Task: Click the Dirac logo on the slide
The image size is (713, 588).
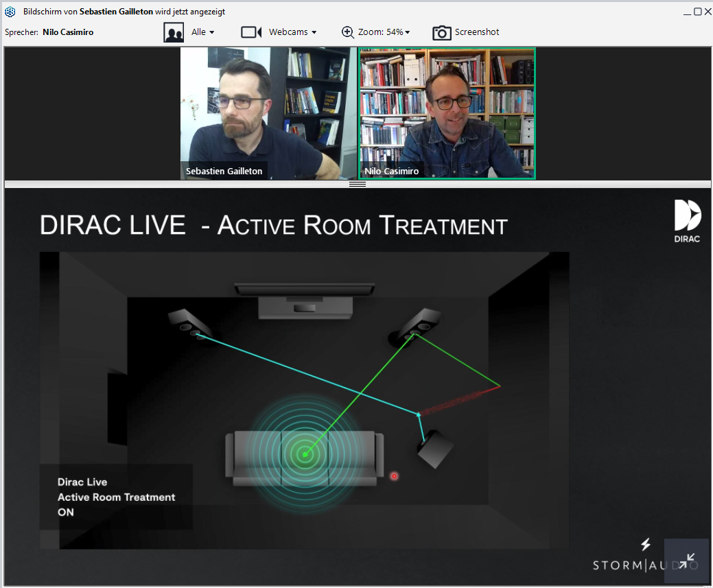Action: pos(687,221)
